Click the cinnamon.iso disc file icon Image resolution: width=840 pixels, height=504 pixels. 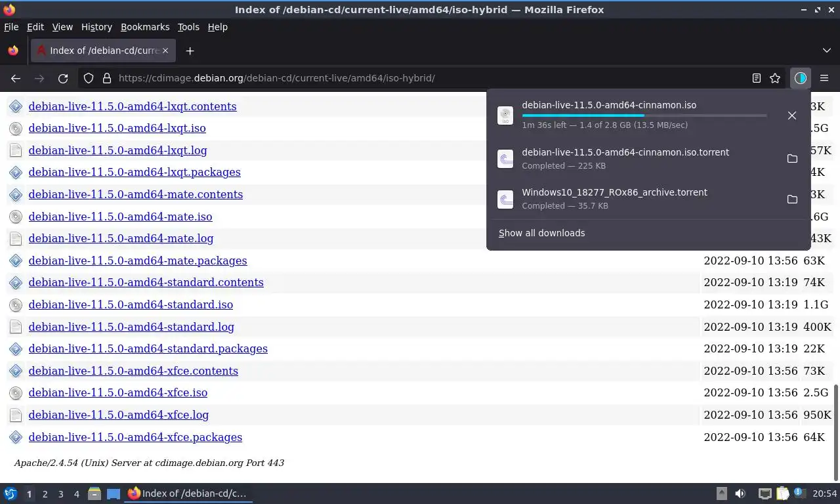pyautogui.click(x=505, y=115)
